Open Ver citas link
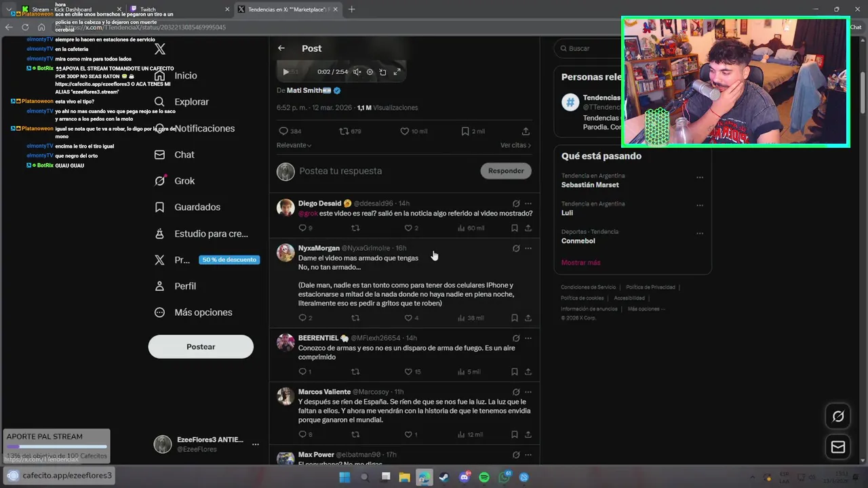This screenshot has width=868, height=488. click(515, 145)
